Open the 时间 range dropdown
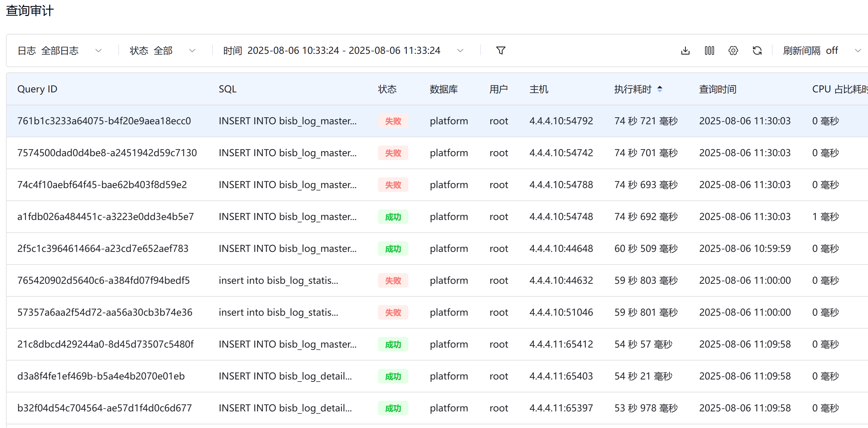The image size is (868, 428). tap(343, 51)
